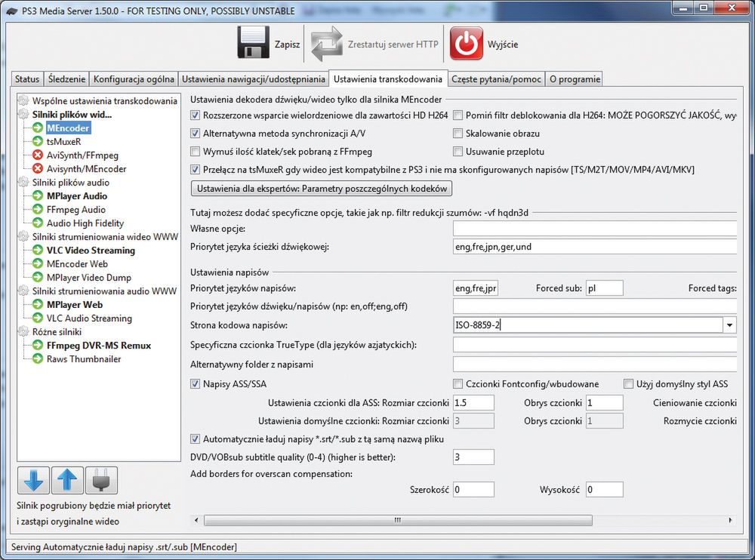The height and width of the screenshot is (560, 755).
Task: Click the green icon beside MEncoder Web
Action: (x=38, y=263)
